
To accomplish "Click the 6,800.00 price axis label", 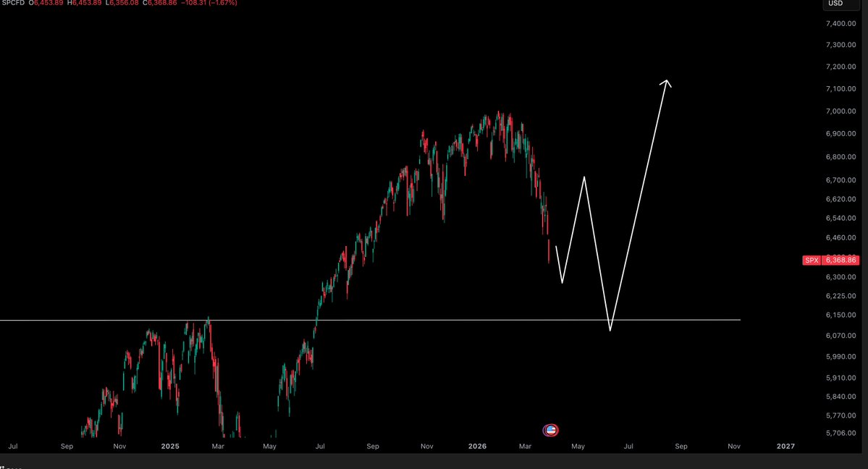I will (x=840, y=157).
